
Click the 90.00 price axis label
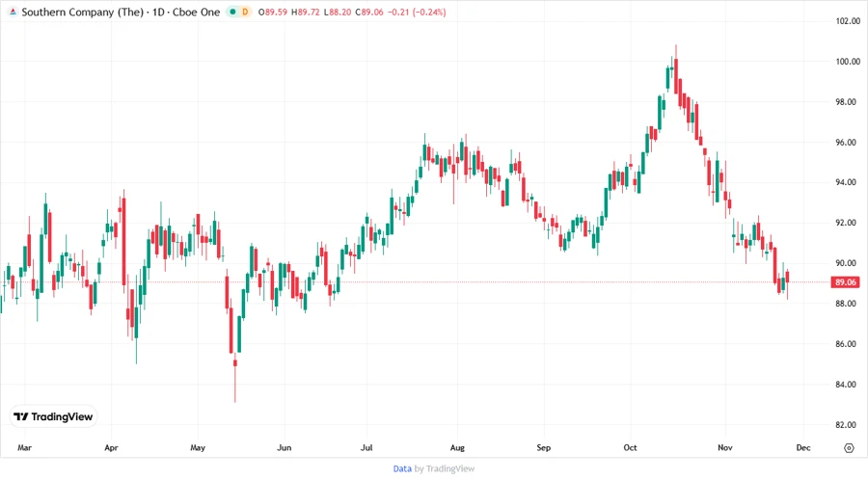pos(846,263)
